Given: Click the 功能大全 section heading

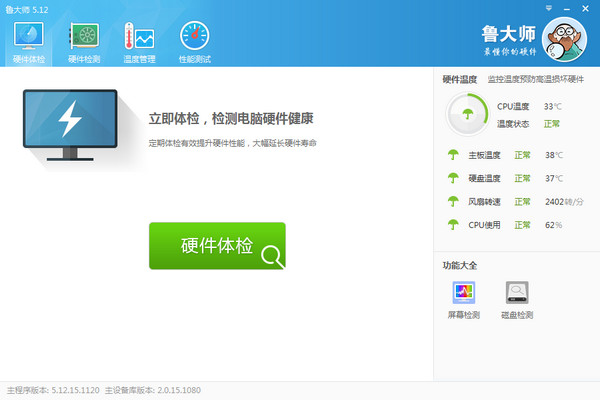Looking at the screenshot, I should [x=460, y=265].
